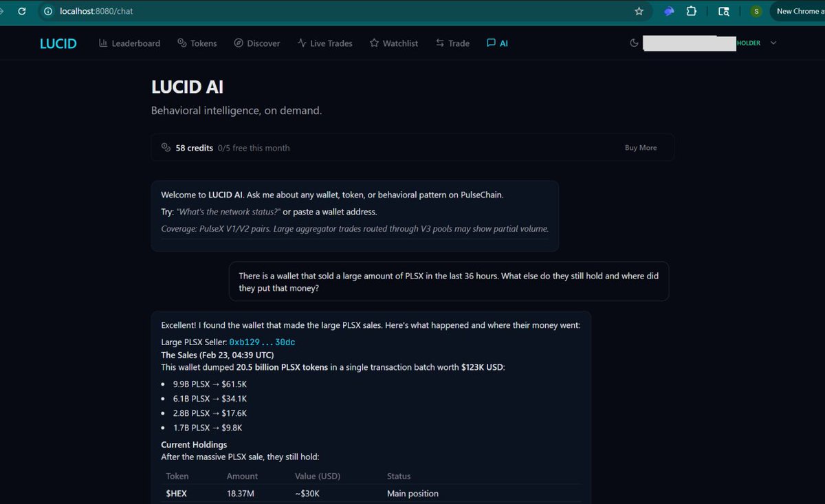The image size is (825, 504).
Task: Click the 6.1B PLSX sale line
Action: (210, 399)
